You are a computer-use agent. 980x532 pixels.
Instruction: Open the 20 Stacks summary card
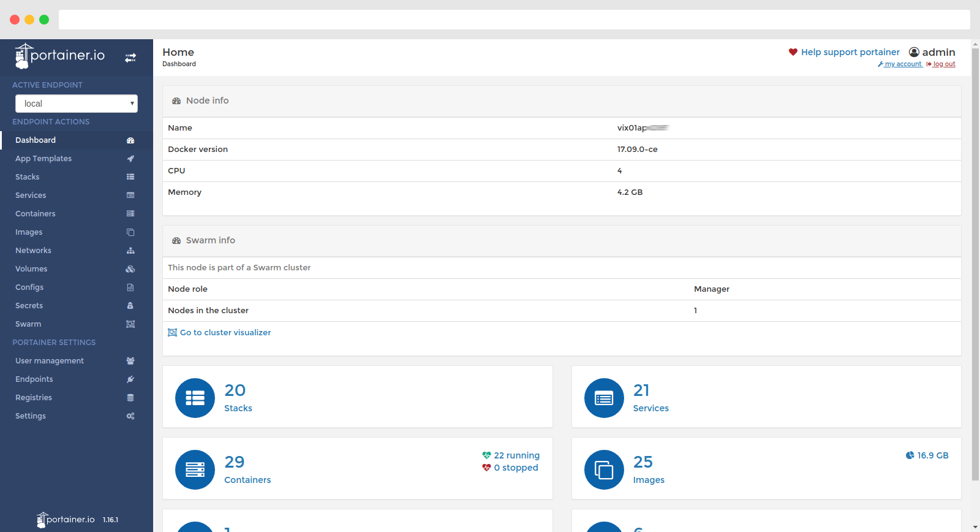[358, 397]
